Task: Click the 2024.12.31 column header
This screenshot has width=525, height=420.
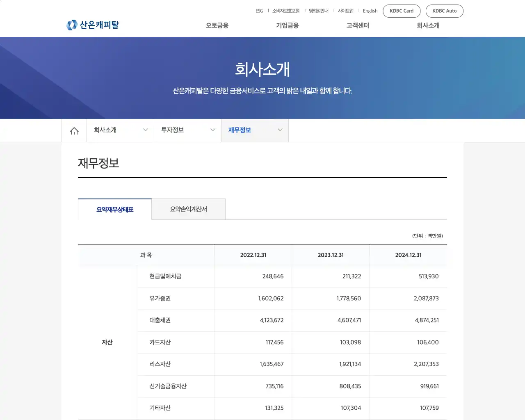Action: [x=408, y=255]
